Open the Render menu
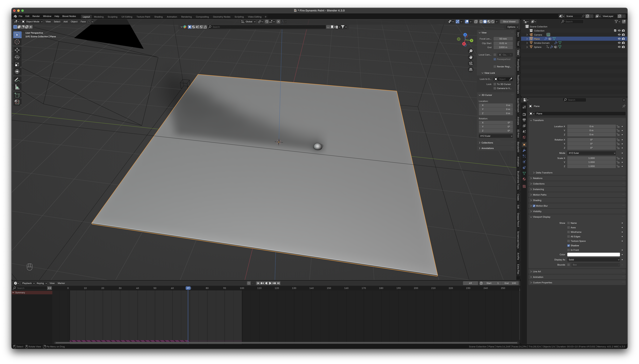The height and width of the screenshot is (364, 639). (36, 16)
